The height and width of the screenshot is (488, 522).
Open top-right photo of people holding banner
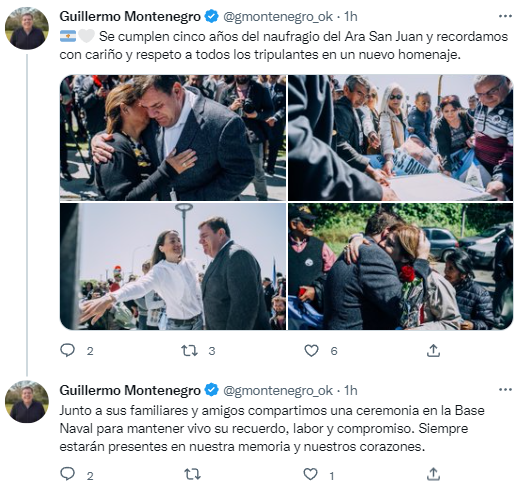click(400, 138)
